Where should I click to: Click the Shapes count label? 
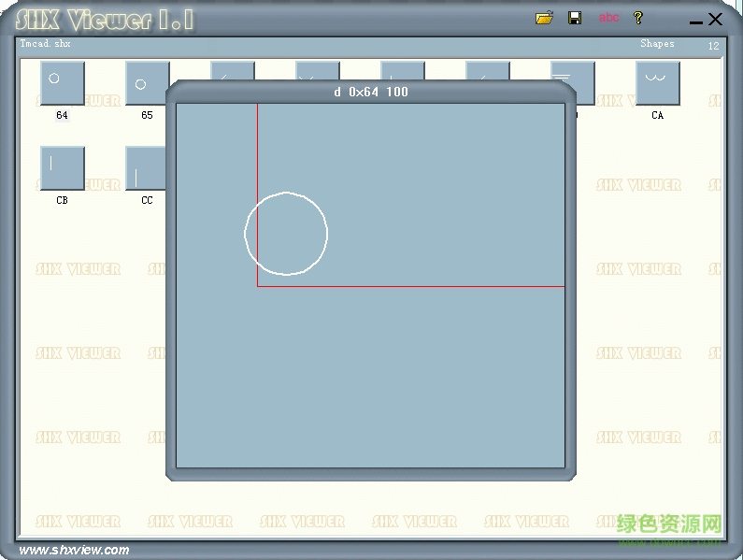[x=657, y=44]
